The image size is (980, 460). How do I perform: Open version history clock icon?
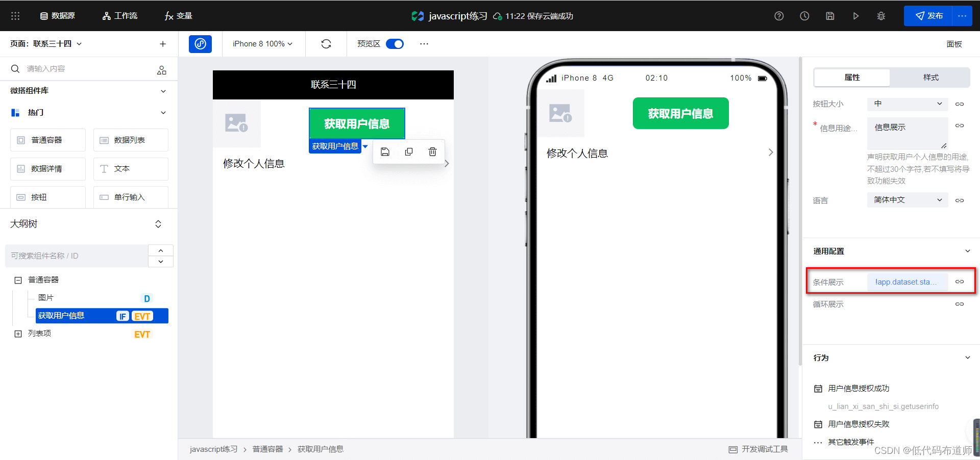pyautogui.click(x=804, y=16)
